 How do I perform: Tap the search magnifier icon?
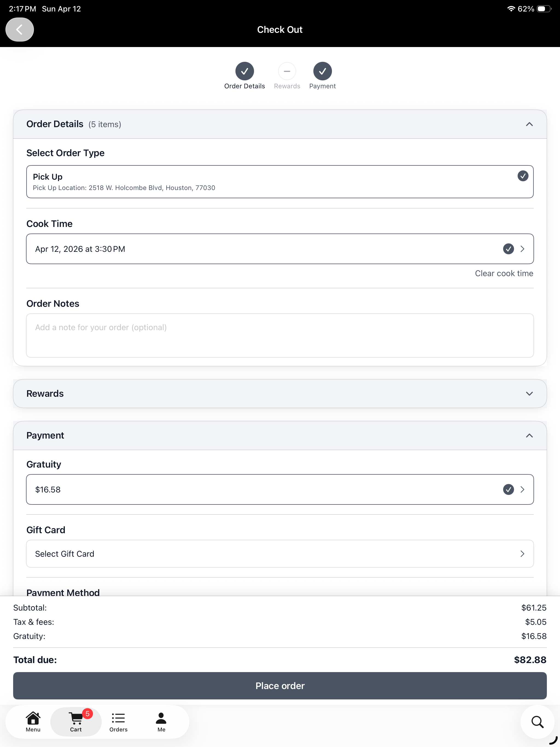point(537,722)
